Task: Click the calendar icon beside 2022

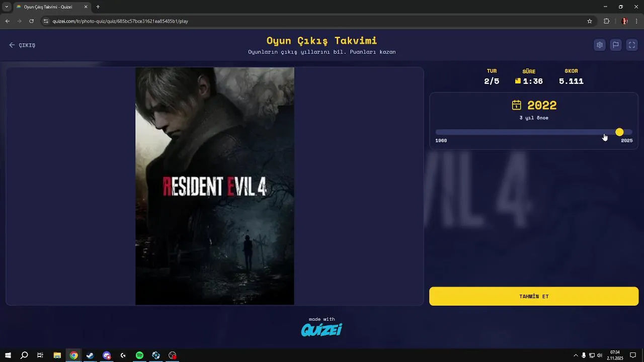Action: pyautogui.click(x=517, y=105)
